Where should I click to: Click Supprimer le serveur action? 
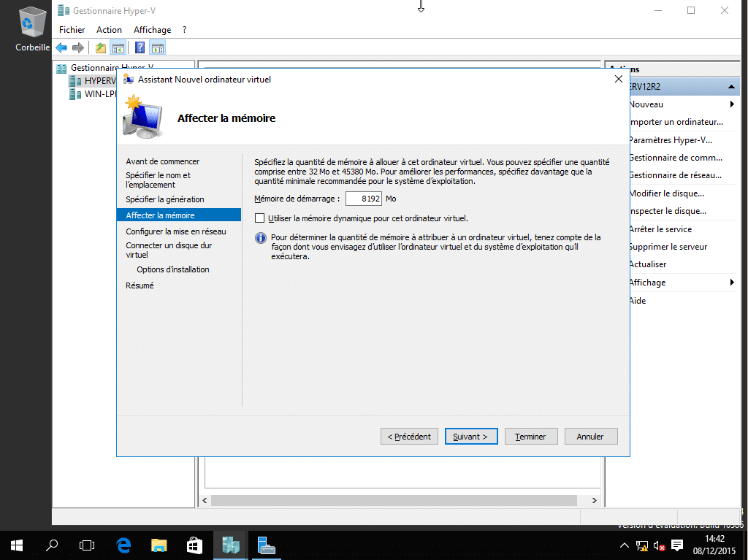click(669, 247)
